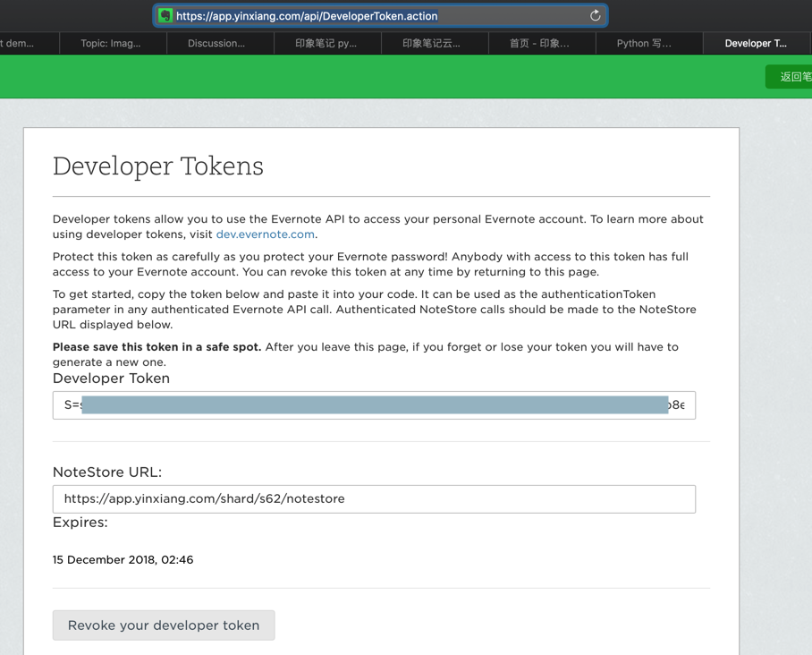Switch to the leftmost "t dem..." tab

pos(18,43)
